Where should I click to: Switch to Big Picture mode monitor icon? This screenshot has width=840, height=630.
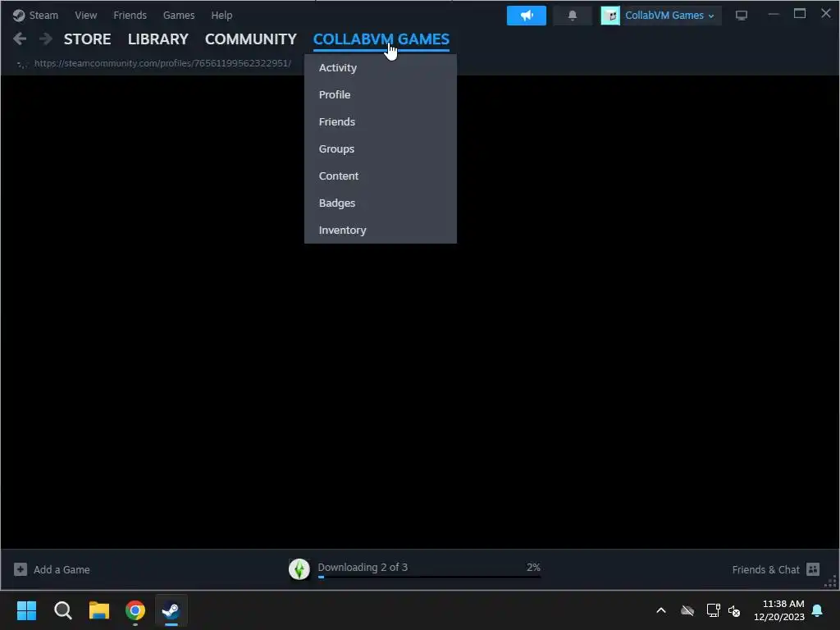[x=741, y=16]
